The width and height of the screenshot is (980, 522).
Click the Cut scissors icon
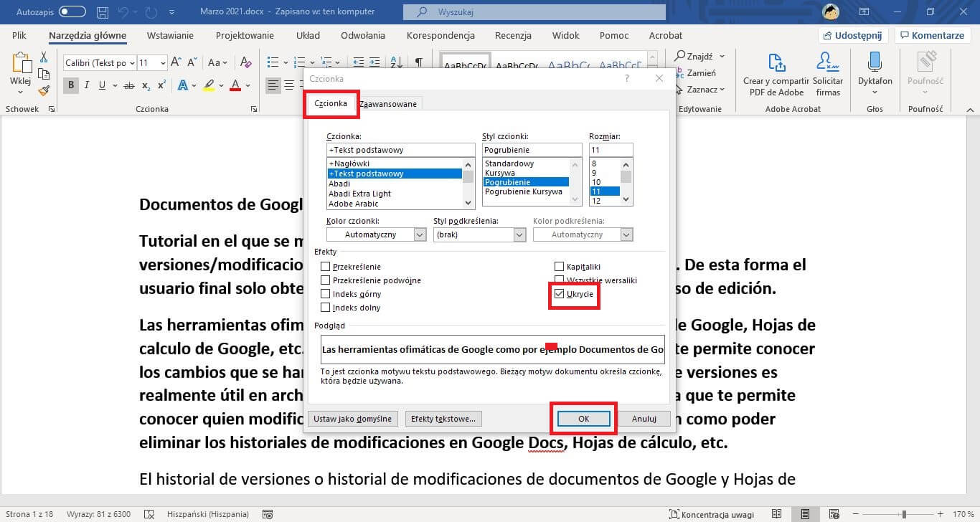(x=44, y=57)
